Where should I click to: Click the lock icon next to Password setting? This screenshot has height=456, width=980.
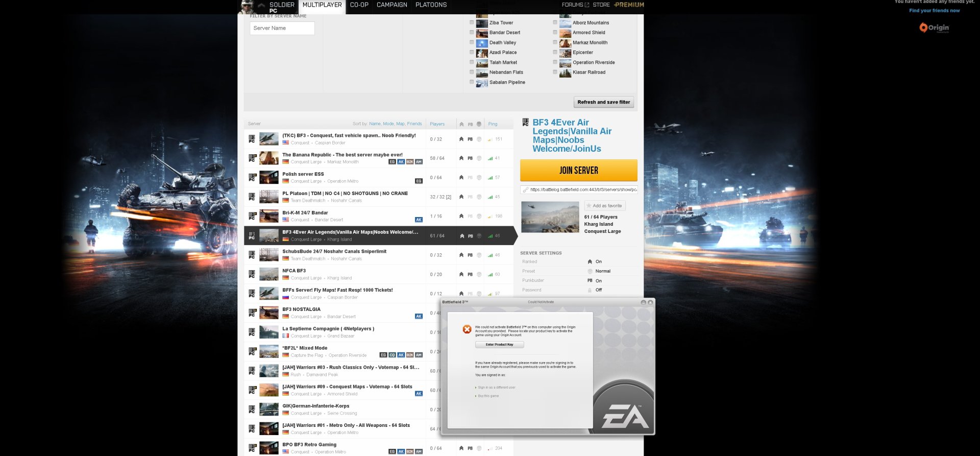click(x=590, y=290)
